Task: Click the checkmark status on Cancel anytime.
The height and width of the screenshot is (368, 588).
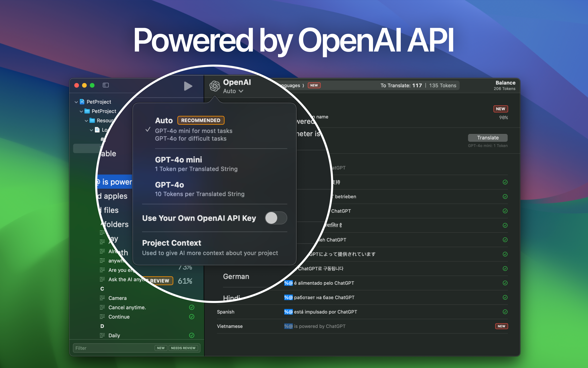Action: 192,307
